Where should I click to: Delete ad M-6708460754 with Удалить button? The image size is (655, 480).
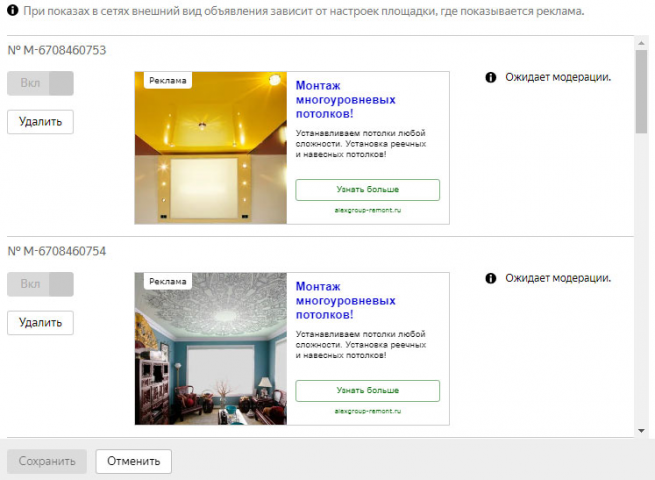[41, 323]
